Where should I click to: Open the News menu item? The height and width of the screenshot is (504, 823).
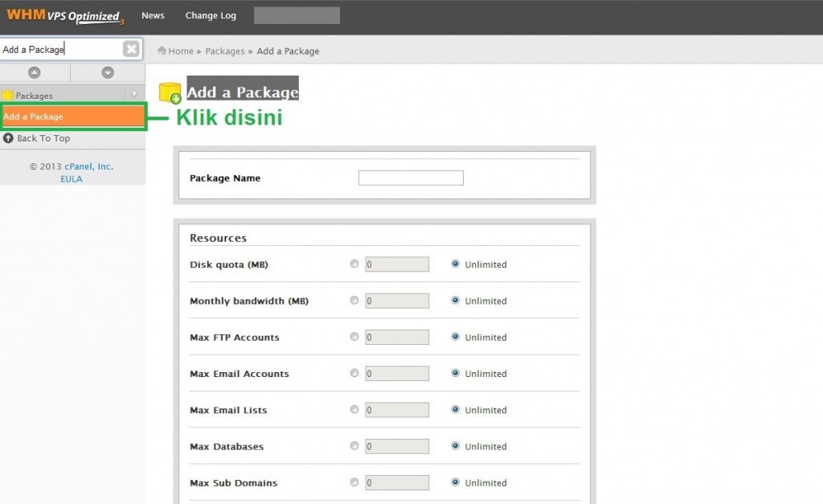coord(153,14)
